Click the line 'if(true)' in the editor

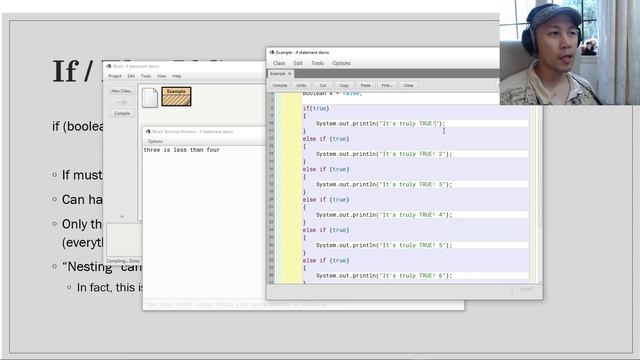coord(316,109)
